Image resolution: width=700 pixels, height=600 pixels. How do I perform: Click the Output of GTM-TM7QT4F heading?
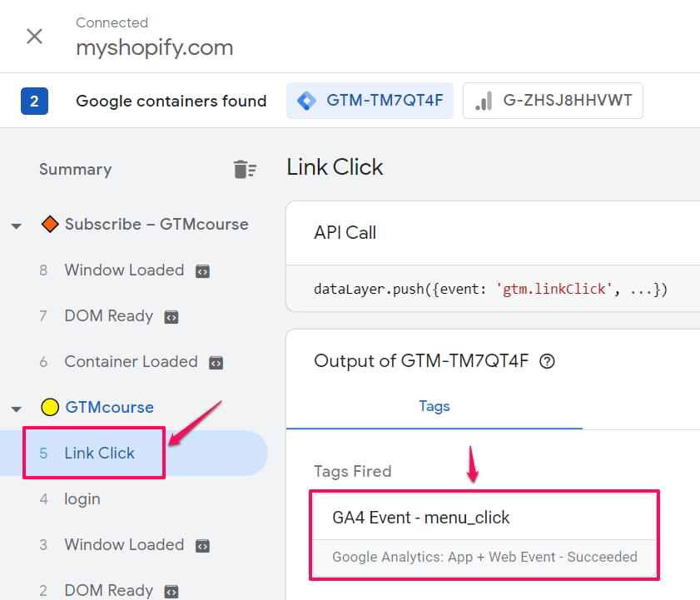click(421, 360)
